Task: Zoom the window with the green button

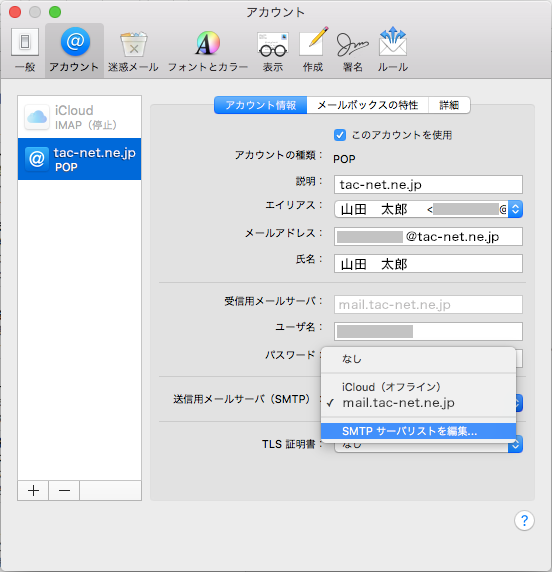Action: pos(55,12)
